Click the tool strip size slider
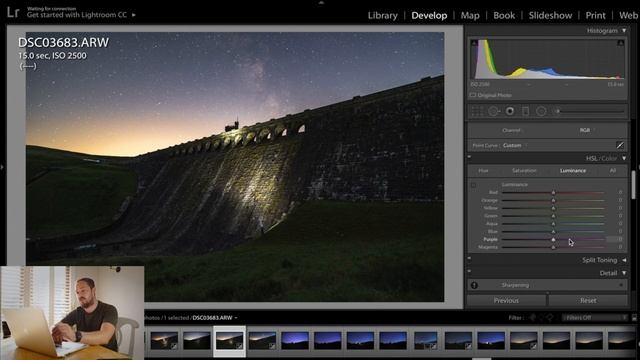 (590, 111)
